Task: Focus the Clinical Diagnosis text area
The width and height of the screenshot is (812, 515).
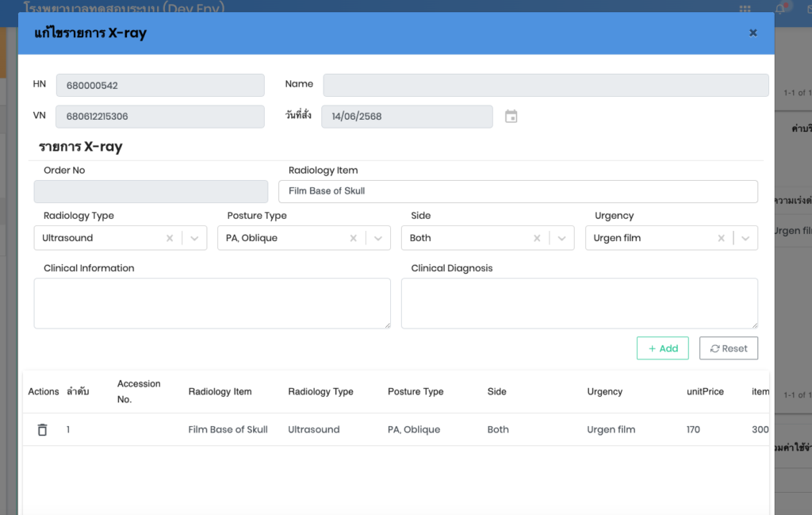Action: pos(579,303)
